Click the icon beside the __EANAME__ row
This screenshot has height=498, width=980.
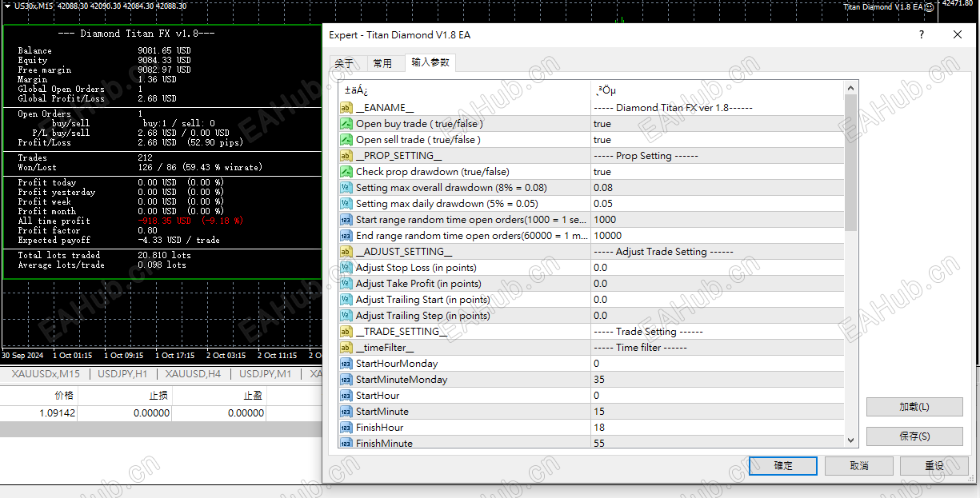[x=346, y=108]
